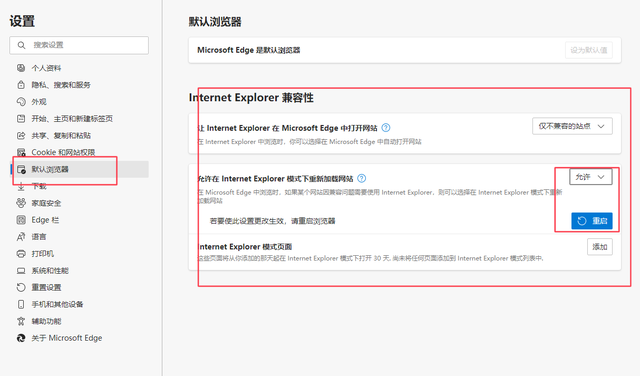Image resolution: width=640 pixels, height=376 pixels.
Task: Open 辅助功能 settings
Action: click(x=80, y=321)
